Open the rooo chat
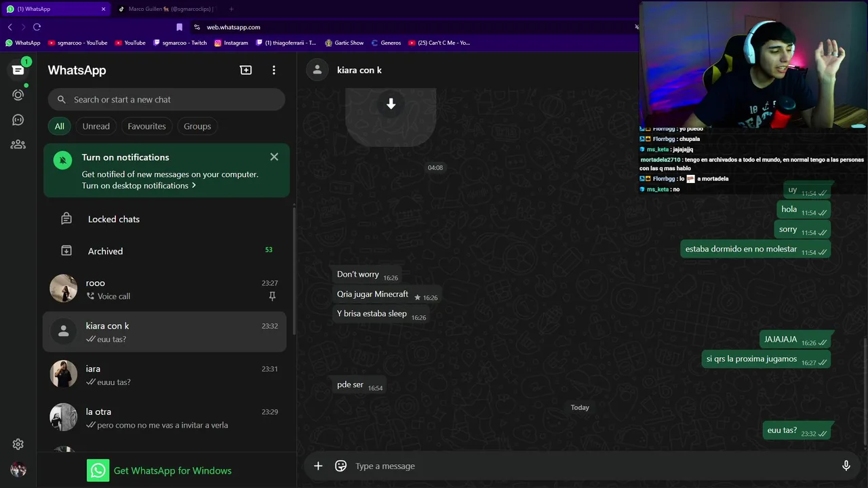Screen dimensions: 868x488 (x=165, y=289)
